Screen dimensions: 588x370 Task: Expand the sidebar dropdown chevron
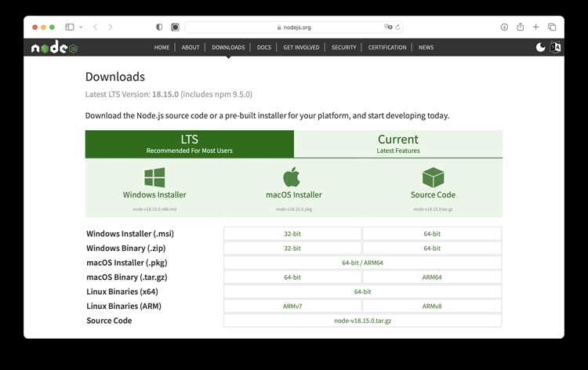click(81, 27)
